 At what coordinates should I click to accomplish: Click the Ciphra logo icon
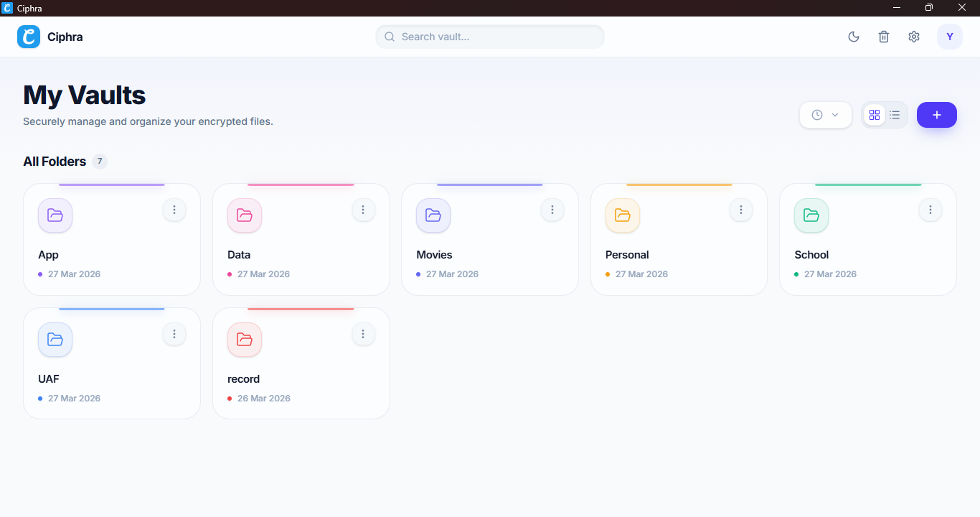tap(28, 36)
